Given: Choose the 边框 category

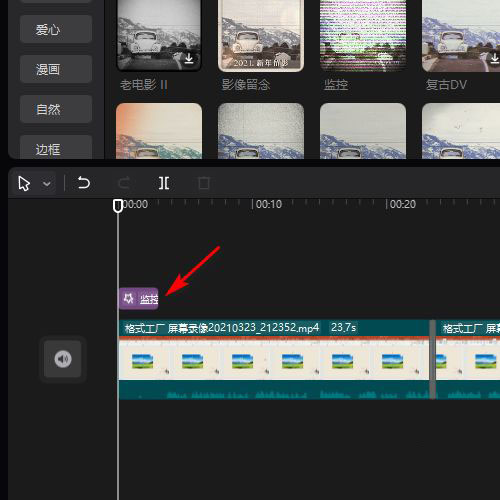Looking at the screenshot, I should coord(56,148).
